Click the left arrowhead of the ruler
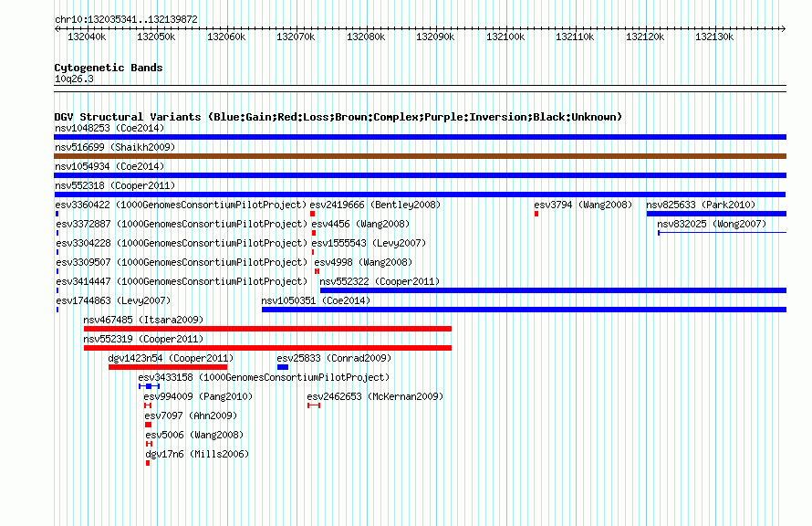 tap(57, 28)
